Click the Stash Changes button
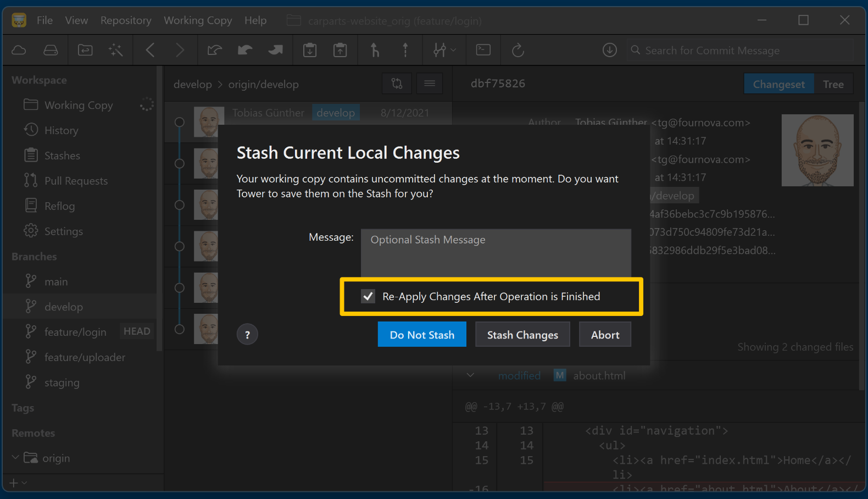The width and height of the screenshot is (868, 499). [x=522, y=335]
